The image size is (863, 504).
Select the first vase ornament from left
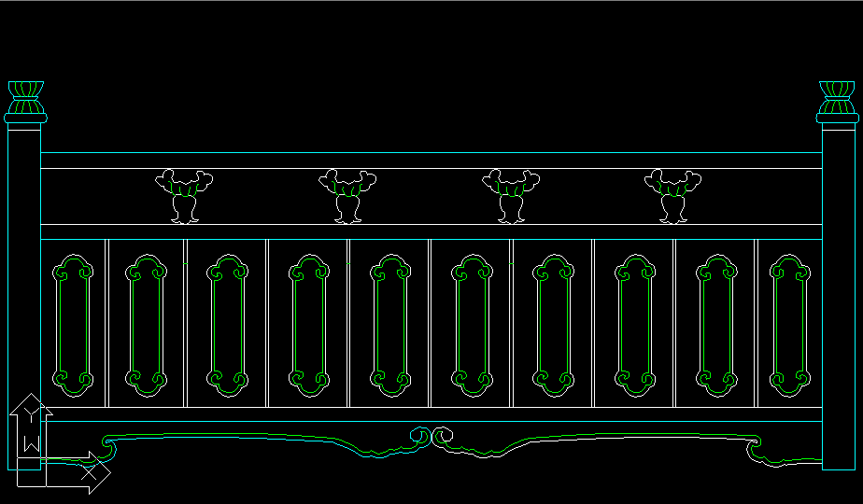pos(184,196)
